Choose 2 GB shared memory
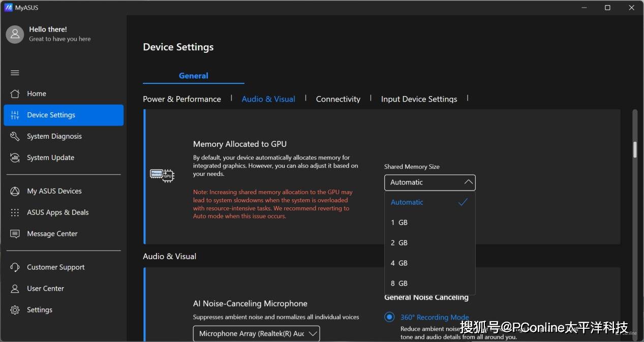 [430, 242]
